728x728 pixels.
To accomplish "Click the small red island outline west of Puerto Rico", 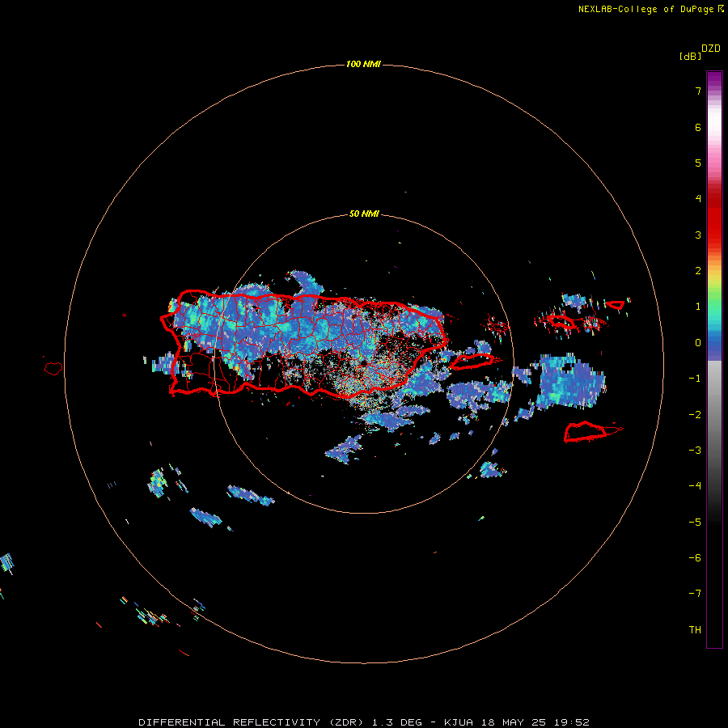I will tap(53, 368).
